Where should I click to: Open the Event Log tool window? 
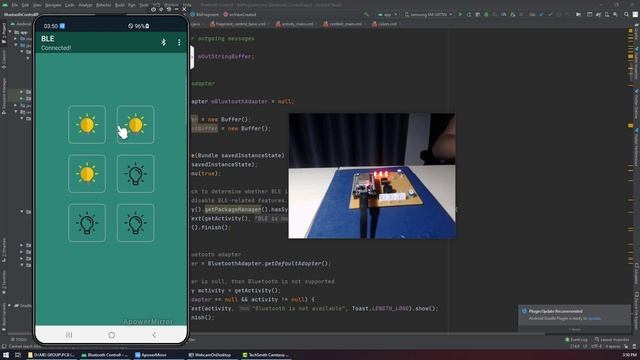[576, 339]
